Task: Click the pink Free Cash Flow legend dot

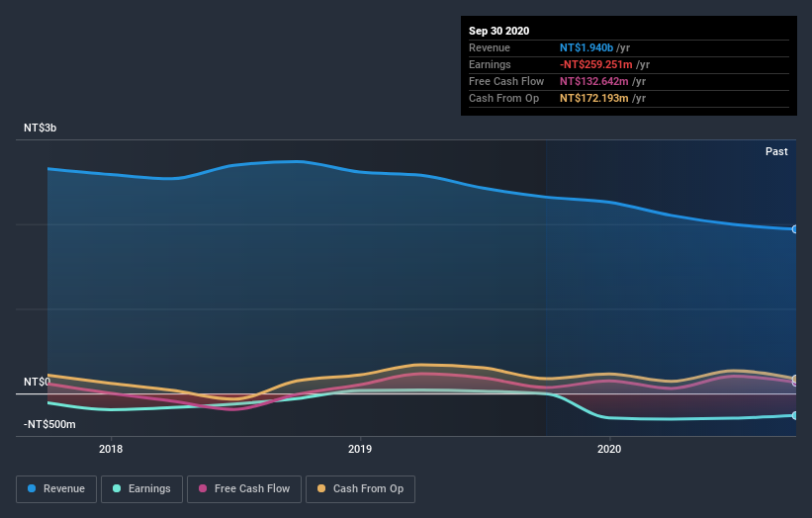Action: pos(203,488)
